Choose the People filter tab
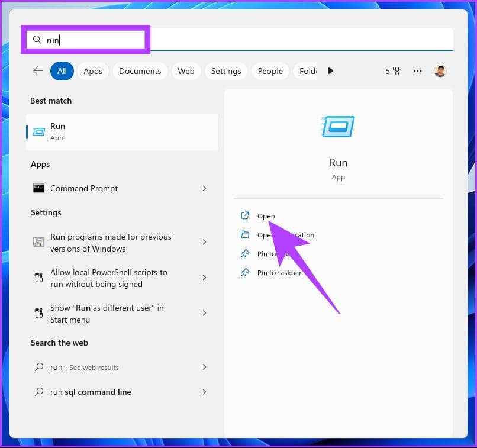The height and width of the screenshot is (448, 477). coord(270,71)
